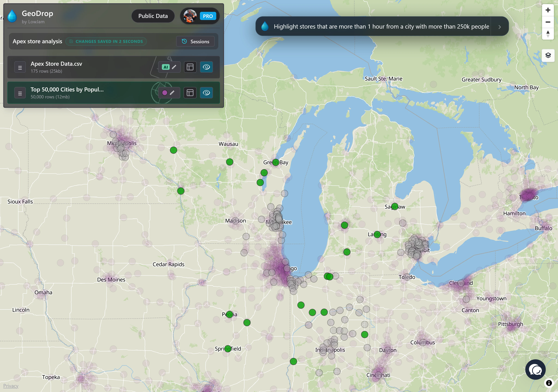This screenshot has height=392, width=558.
Task: Click the AI style edit button
Action: (169, 67)
